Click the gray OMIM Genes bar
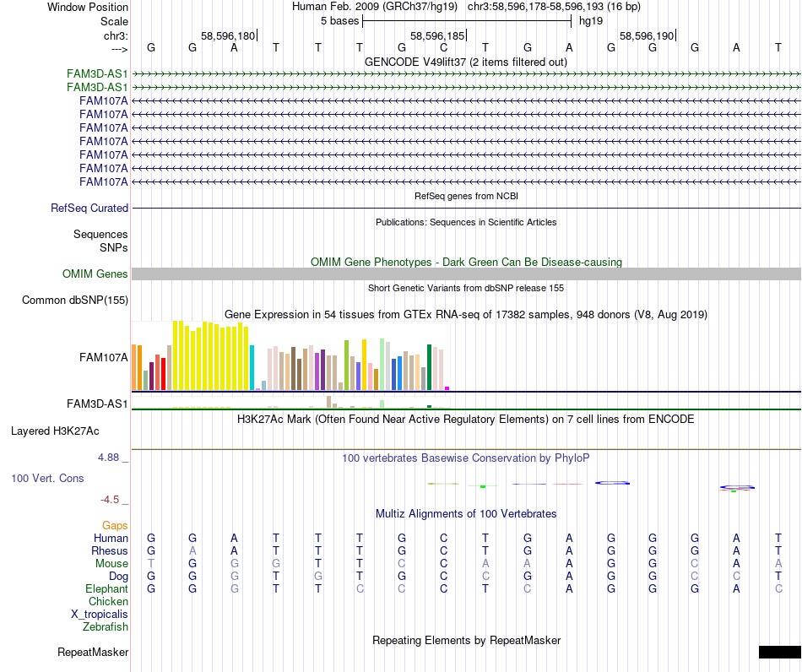 [x=466, y=274]
